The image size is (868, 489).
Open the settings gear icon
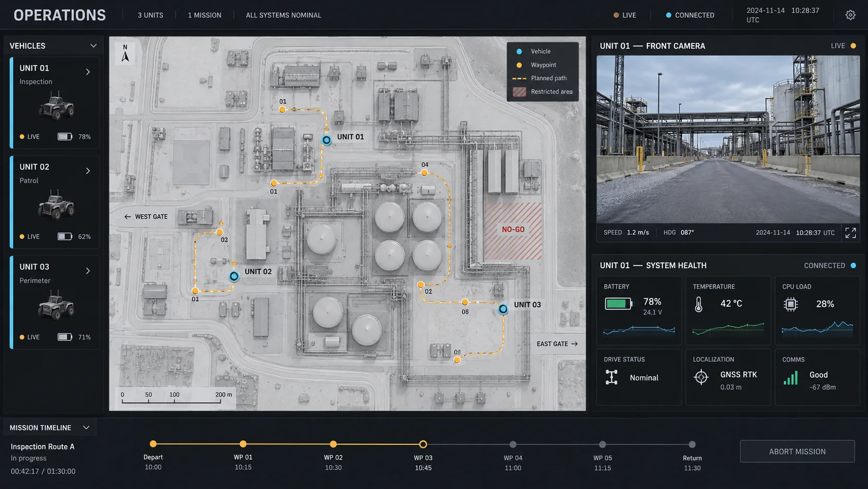coord(850,15)
